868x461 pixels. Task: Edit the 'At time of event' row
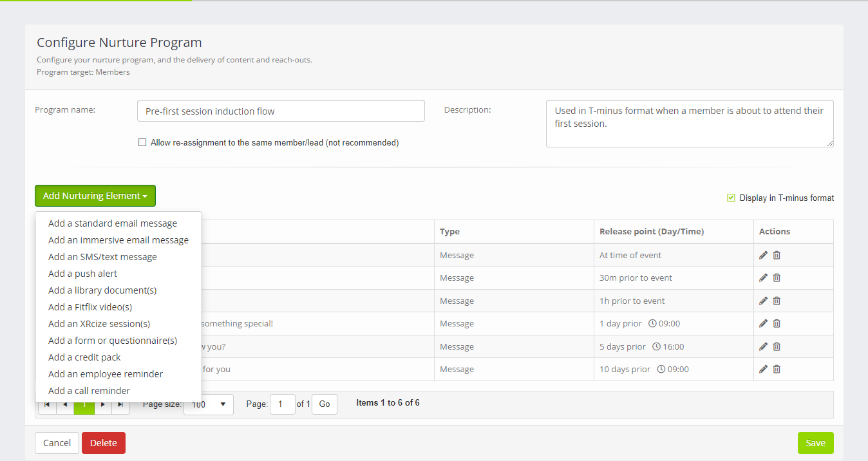(x=763, y=255)
